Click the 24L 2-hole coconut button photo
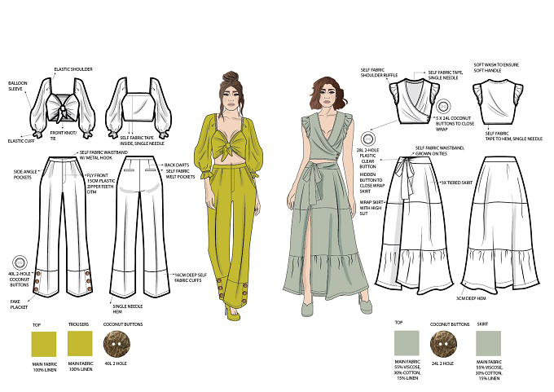This screenshot has width=554, height=392. click(443, 344)
